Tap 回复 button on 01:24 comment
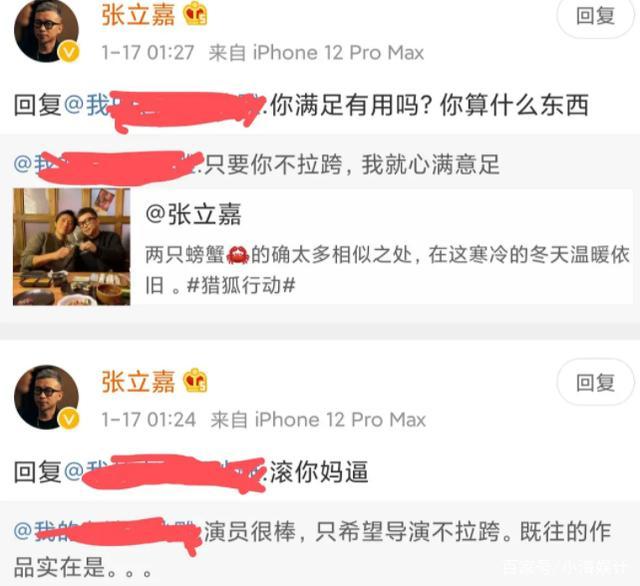 coord(596,382)
